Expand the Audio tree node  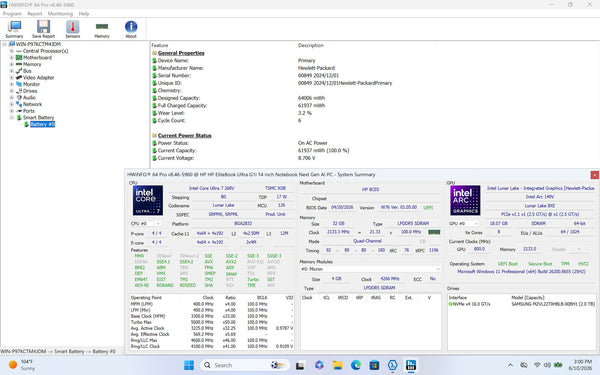pyautogui.click(x=11, y=98)
